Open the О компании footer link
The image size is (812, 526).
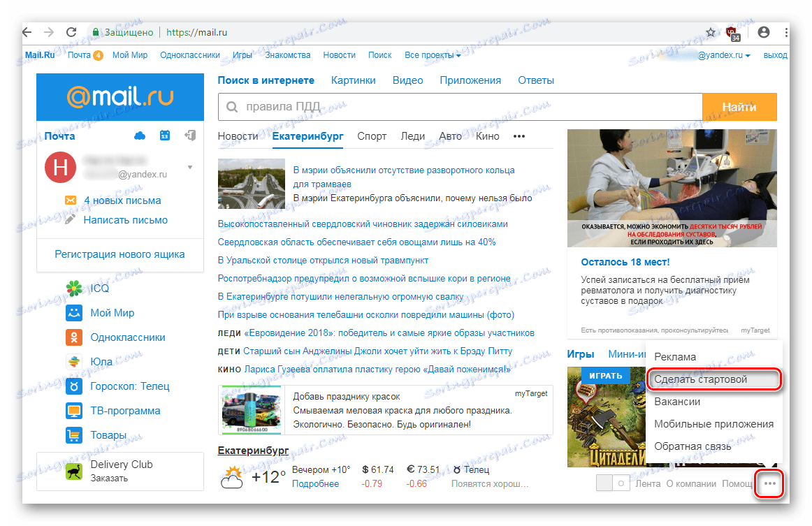(x=691, y=483)
